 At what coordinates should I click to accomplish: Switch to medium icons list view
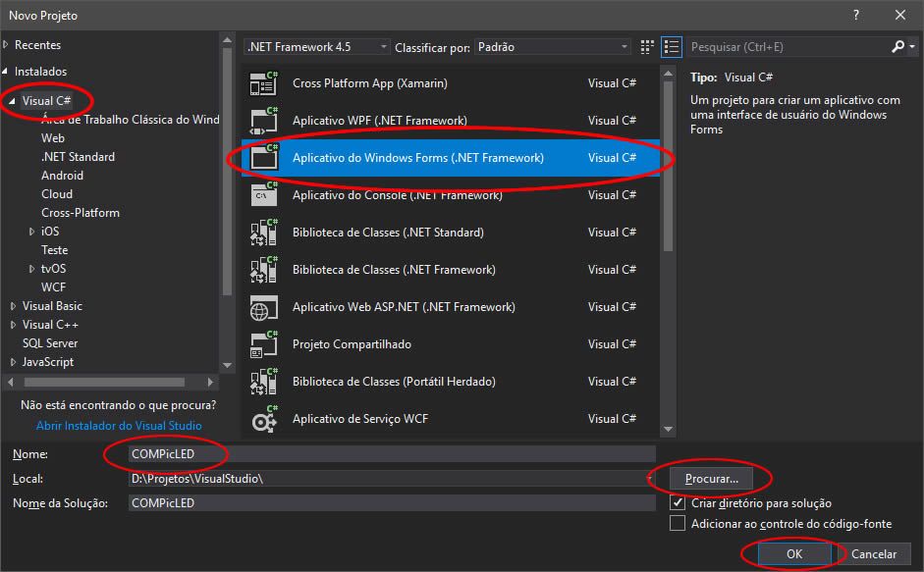[x=672, y=47]
